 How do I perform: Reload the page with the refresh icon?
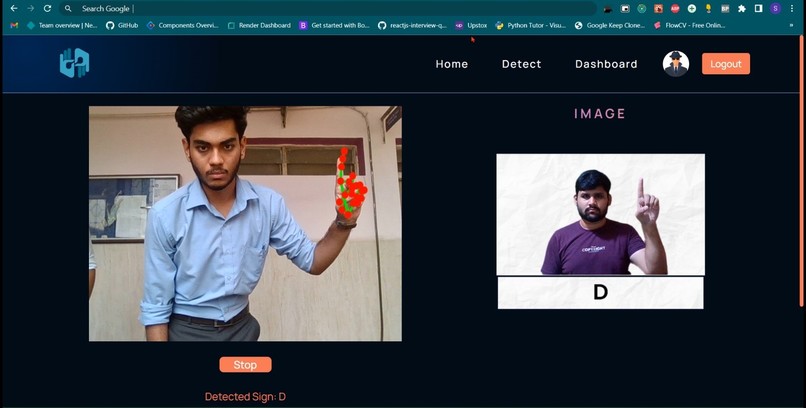point(47,8)
